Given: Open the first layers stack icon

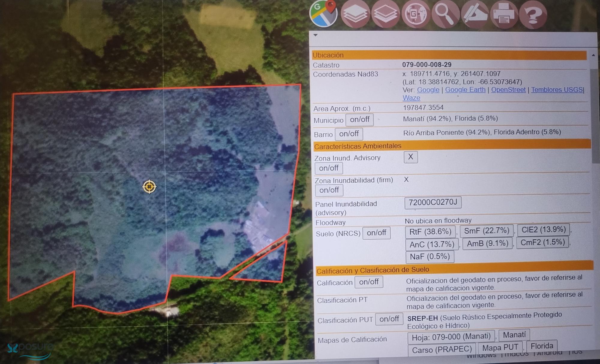Looking at the screenshot, I should coord(355,14).
